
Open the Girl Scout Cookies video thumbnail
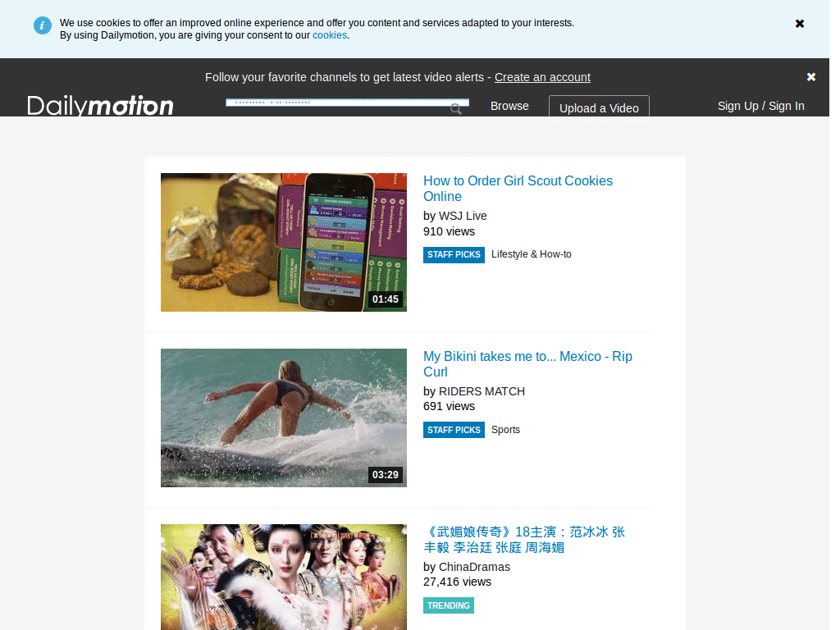[x=283, y=242]
